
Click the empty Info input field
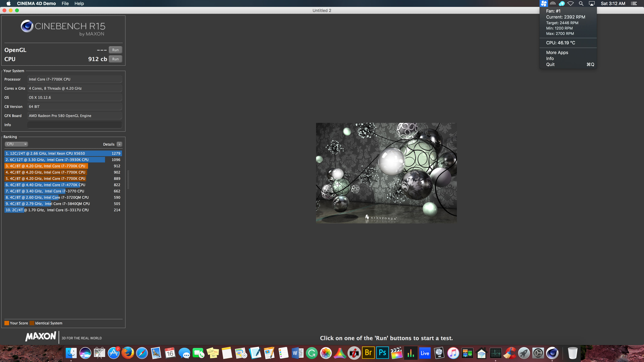pos(75,125)
